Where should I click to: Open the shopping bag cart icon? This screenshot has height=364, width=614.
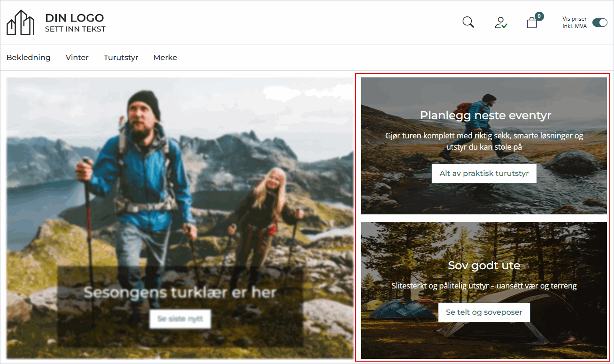click(531, 23)
